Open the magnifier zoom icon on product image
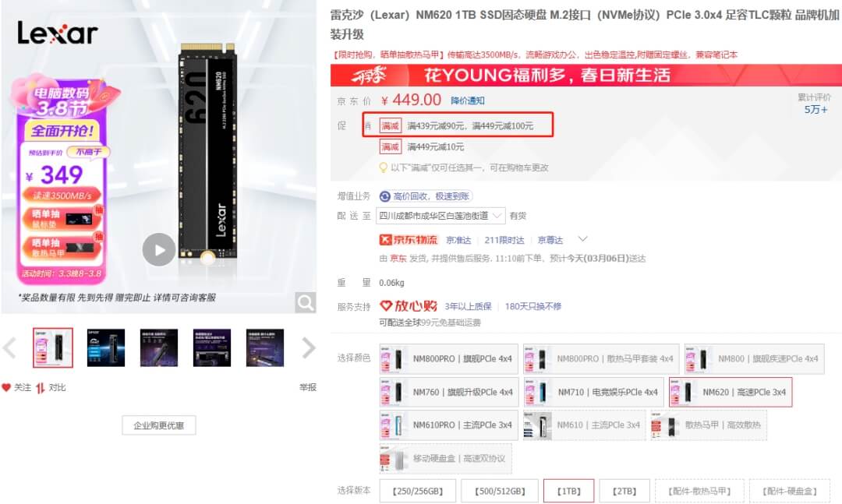This screenshot has width=842, height=504. 306,303
